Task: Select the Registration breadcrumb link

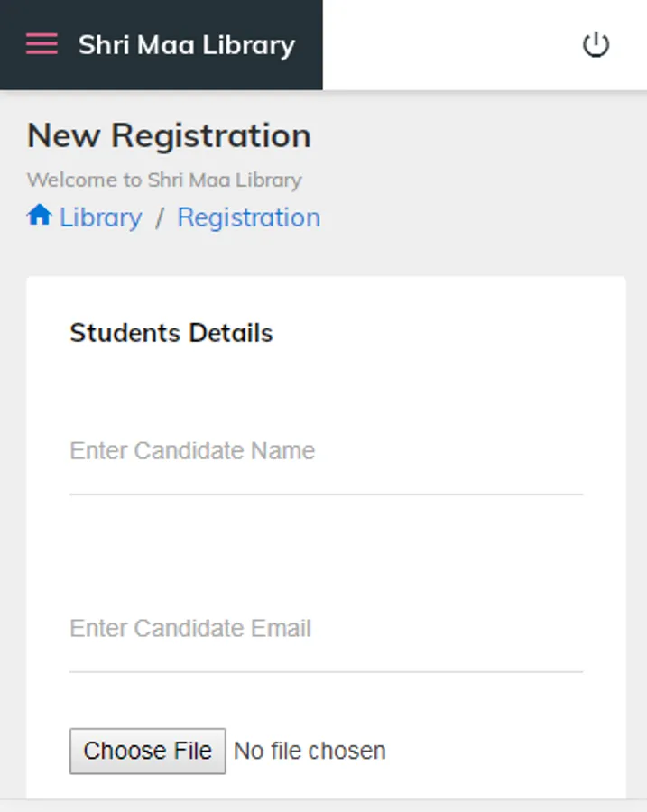Action: coord(248,217)
